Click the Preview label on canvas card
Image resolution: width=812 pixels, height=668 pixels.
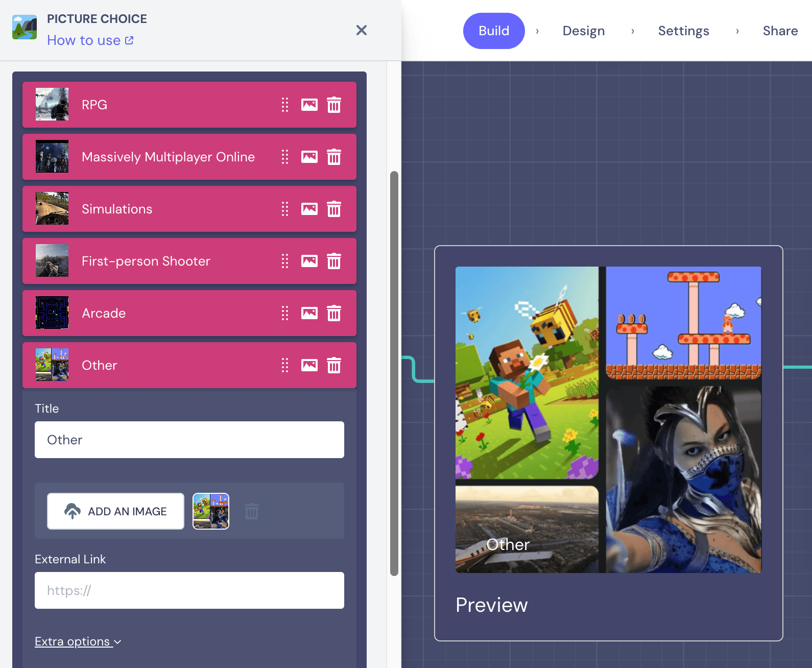point(492,605)
